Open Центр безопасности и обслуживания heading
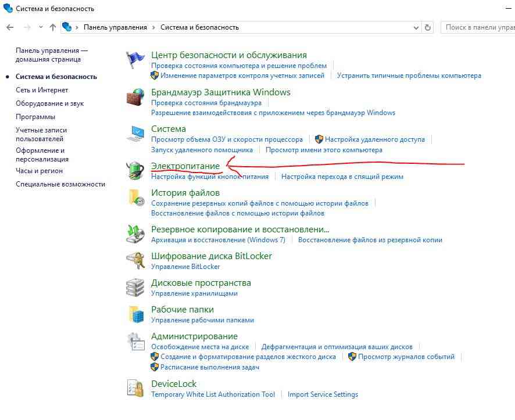 pyautogui.click(x=229, y=55)
